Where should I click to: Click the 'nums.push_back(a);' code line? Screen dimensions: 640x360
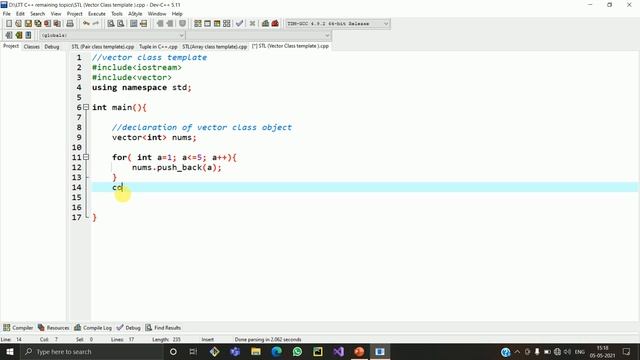(x=177, y=167)
